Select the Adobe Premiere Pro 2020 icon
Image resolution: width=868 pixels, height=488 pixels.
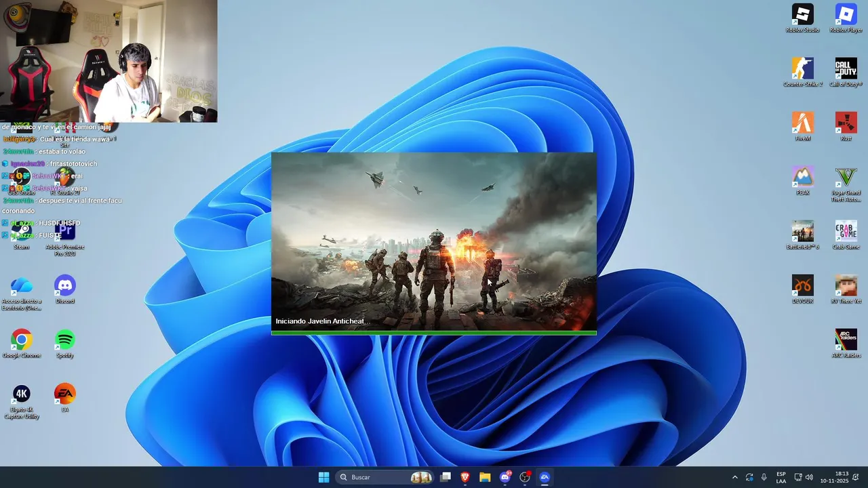(x=65, y=239)
